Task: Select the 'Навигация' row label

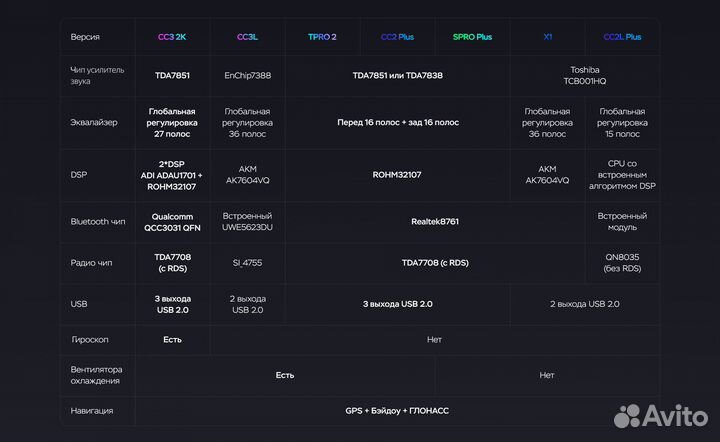Action: click(91, 411)
